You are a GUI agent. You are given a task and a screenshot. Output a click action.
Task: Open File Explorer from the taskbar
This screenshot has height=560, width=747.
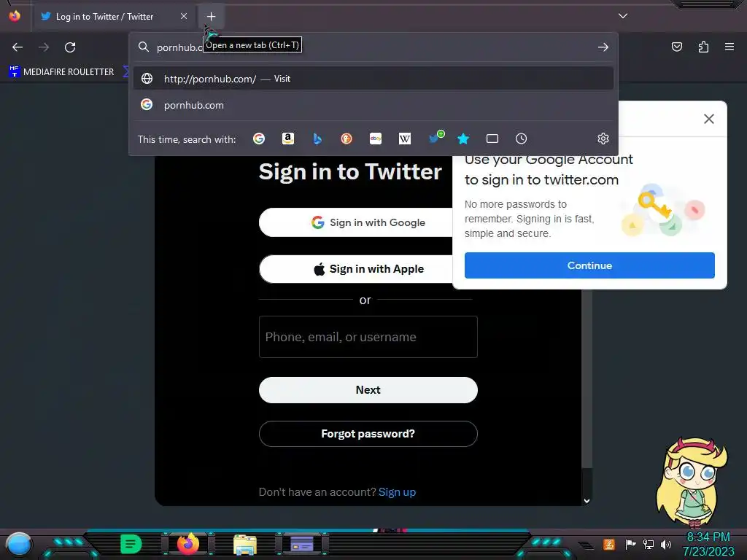(245, 544)
